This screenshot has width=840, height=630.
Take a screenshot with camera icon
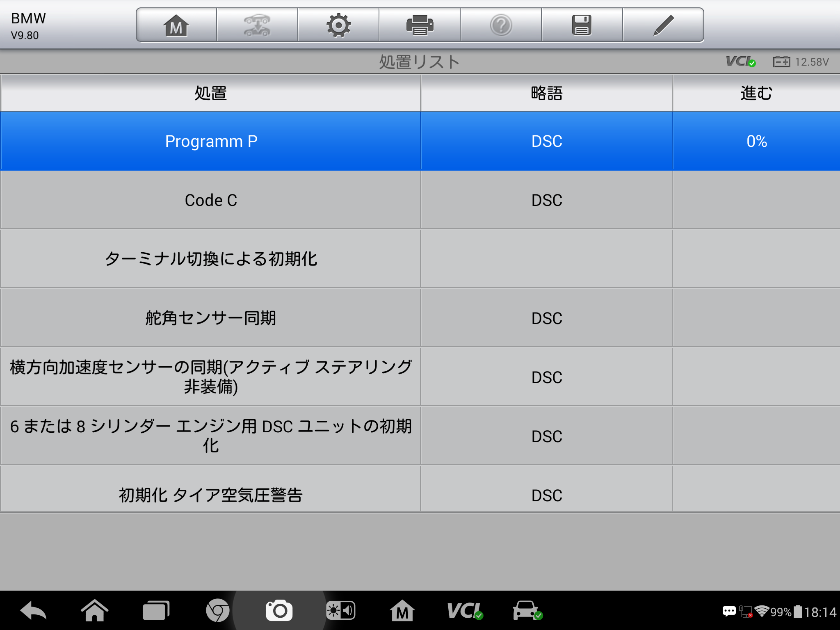click(279, 611)
